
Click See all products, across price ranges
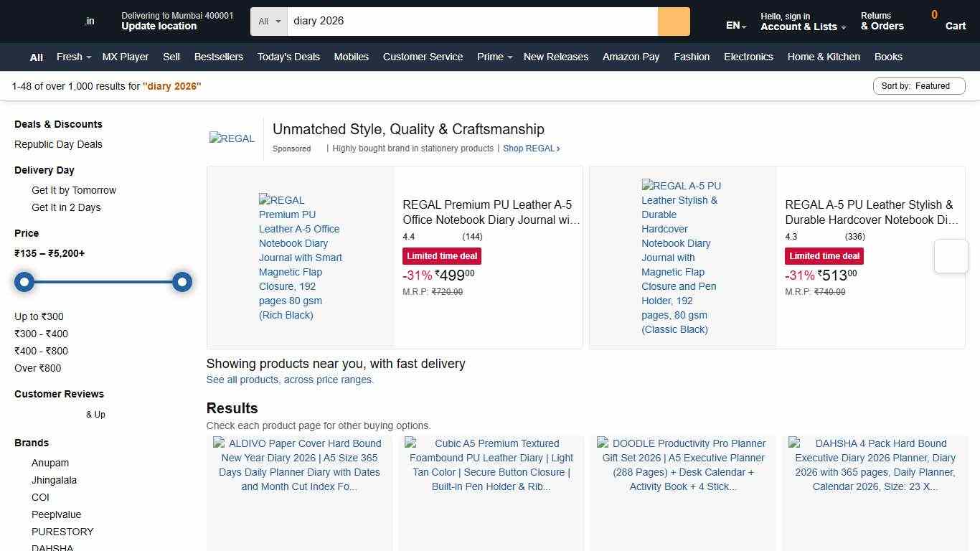pyautogui.click(x=290, y=380)
